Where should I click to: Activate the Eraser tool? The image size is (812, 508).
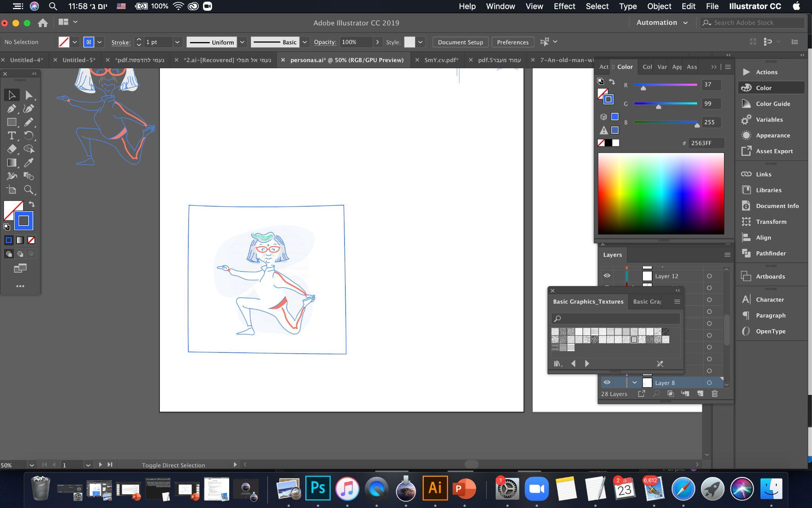(11, 149)
